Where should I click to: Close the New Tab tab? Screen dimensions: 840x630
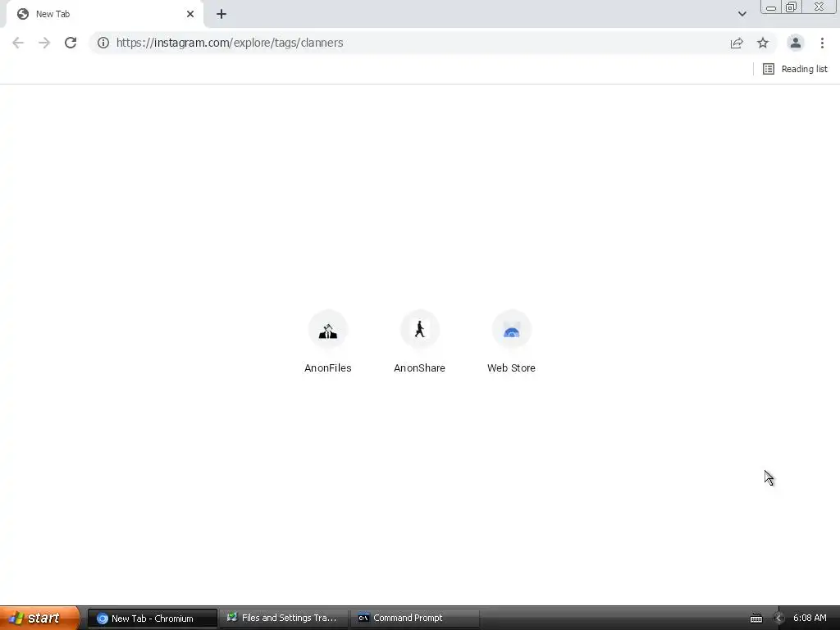tap(190, 14)
